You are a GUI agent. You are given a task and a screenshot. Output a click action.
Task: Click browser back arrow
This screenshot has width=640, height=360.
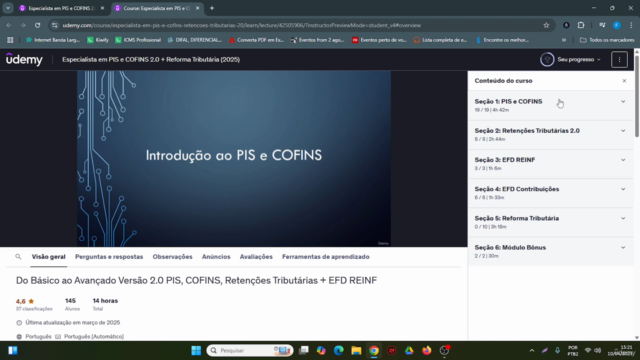[9, 25]
